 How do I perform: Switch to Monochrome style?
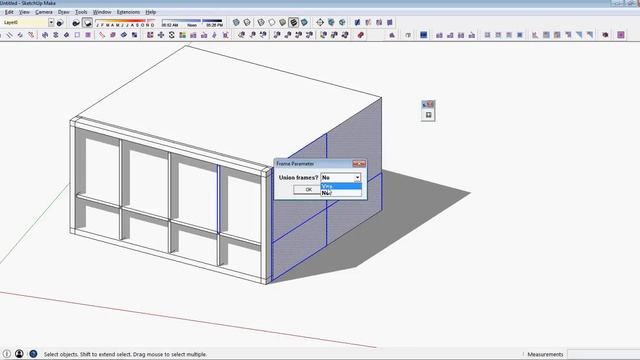tap(304, 22)
